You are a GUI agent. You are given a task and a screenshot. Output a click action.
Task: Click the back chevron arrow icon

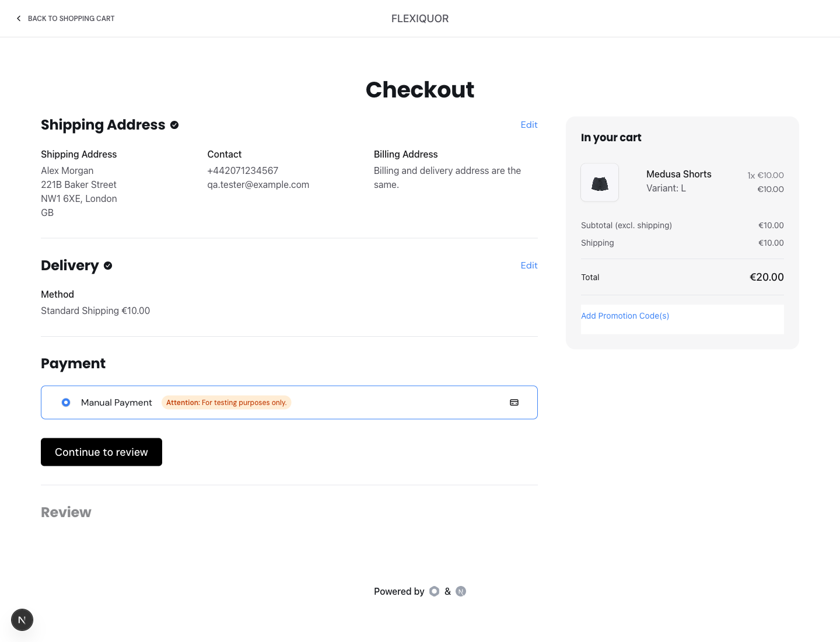19,19
